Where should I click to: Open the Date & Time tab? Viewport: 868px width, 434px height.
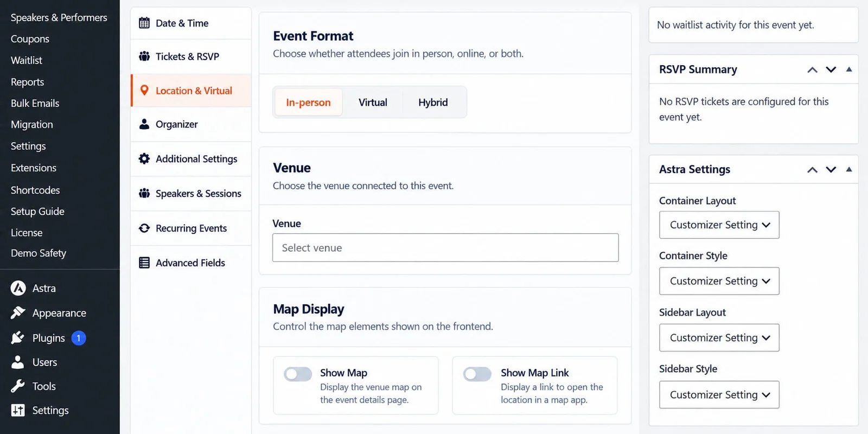click(191, 23)
